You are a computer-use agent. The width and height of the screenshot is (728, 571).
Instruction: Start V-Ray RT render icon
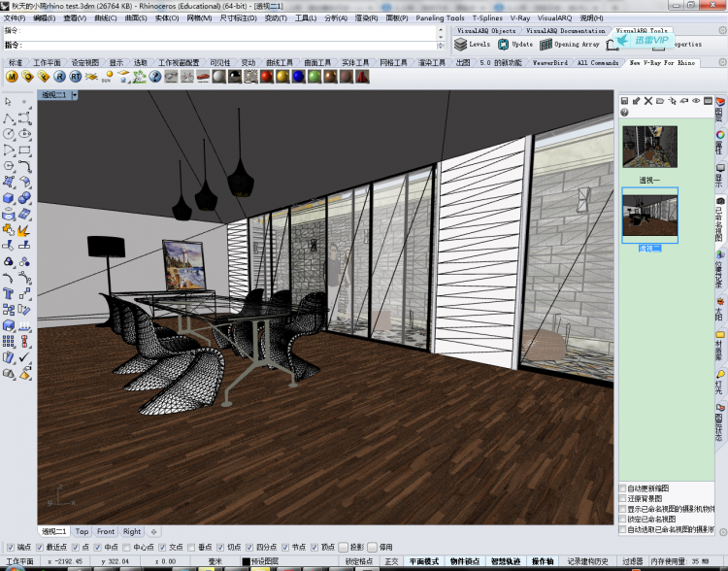coord(75,77)
